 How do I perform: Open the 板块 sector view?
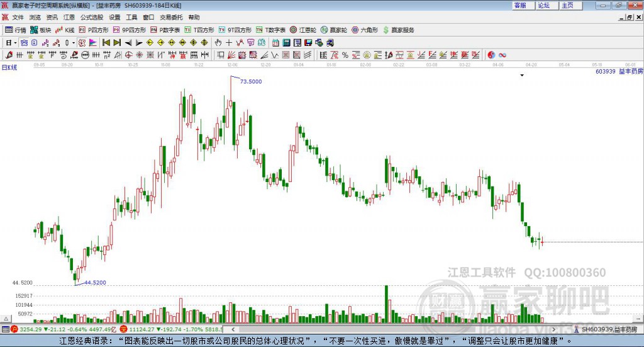[x=41, y=30]
